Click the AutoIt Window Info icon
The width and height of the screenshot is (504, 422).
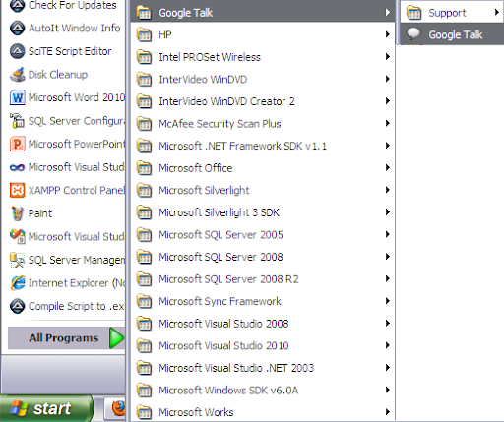tap(17, 29)
